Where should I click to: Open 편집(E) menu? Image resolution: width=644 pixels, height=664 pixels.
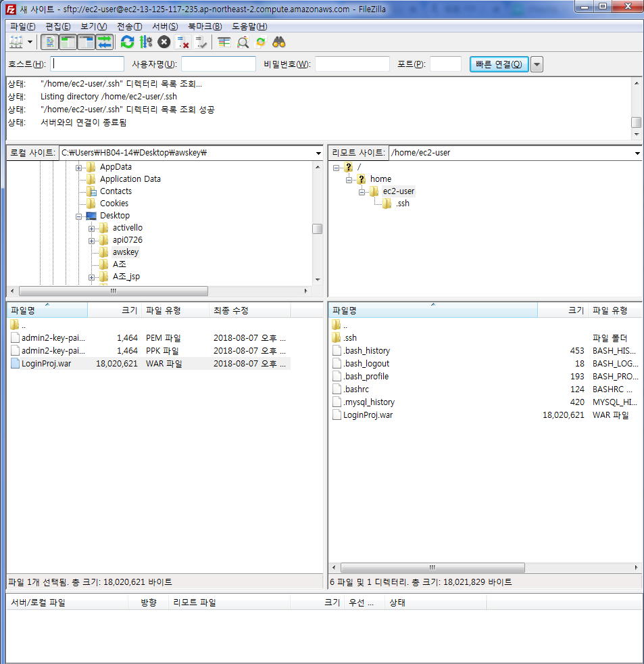coord(58,26)
